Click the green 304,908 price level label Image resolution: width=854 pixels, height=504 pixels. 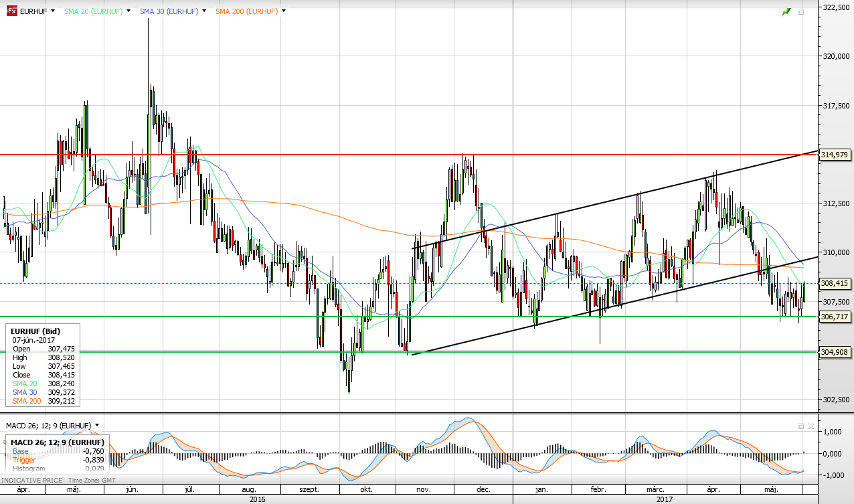tap(835, 351)
